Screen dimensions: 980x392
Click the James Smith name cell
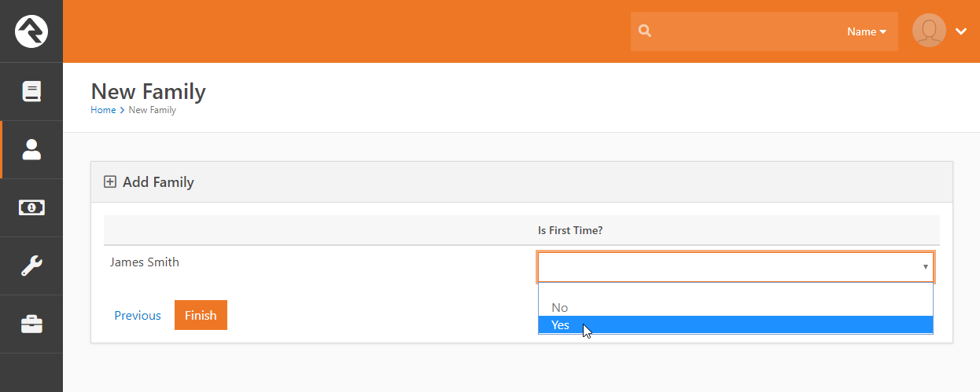click(x=145, y=262)
